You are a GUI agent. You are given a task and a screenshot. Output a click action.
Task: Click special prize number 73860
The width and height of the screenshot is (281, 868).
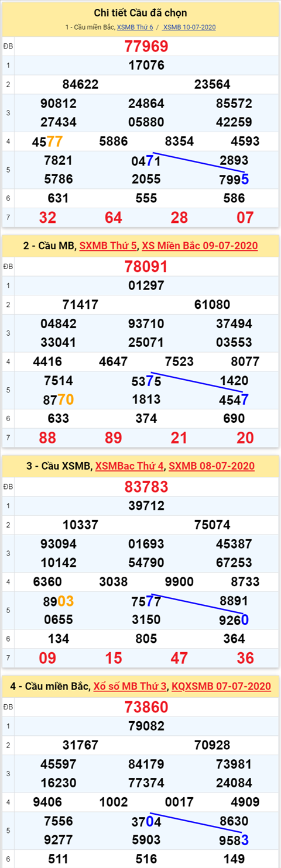[146, 707]
